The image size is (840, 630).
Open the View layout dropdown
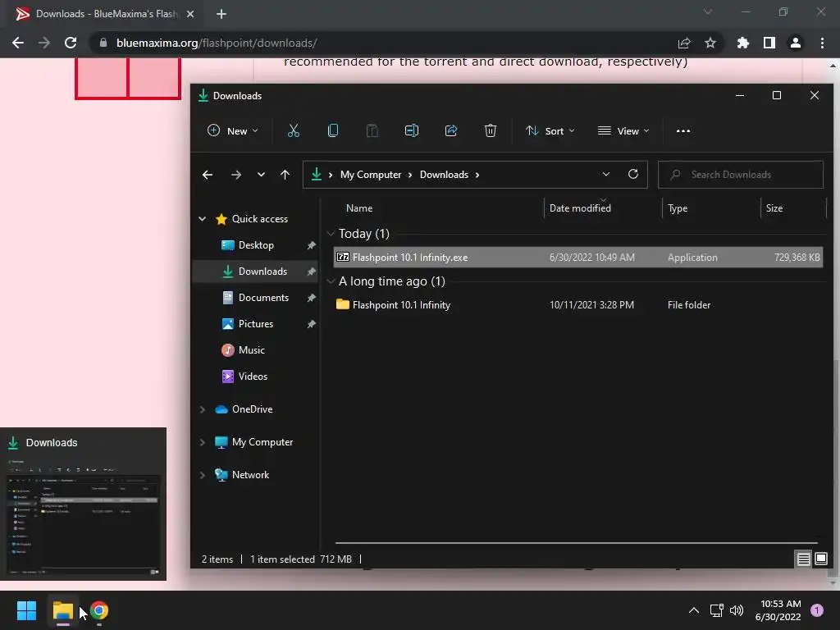point(623,130)
